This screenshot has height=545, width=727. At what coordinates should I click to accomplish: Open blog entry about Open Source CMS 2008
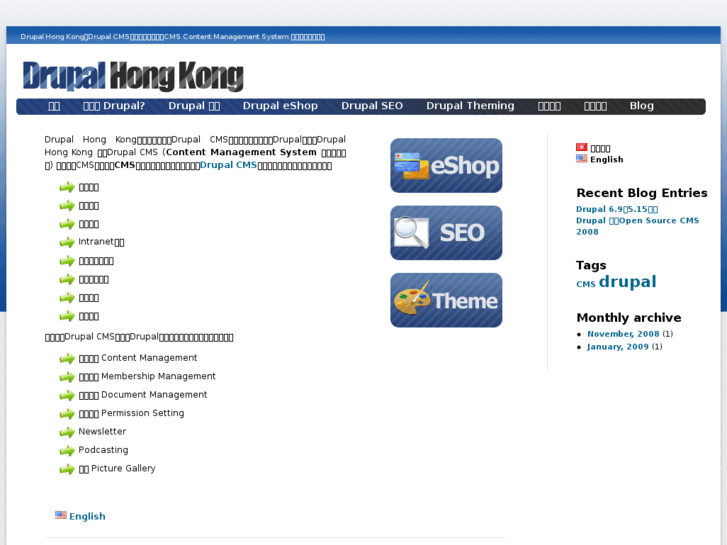tap(637, 226)
